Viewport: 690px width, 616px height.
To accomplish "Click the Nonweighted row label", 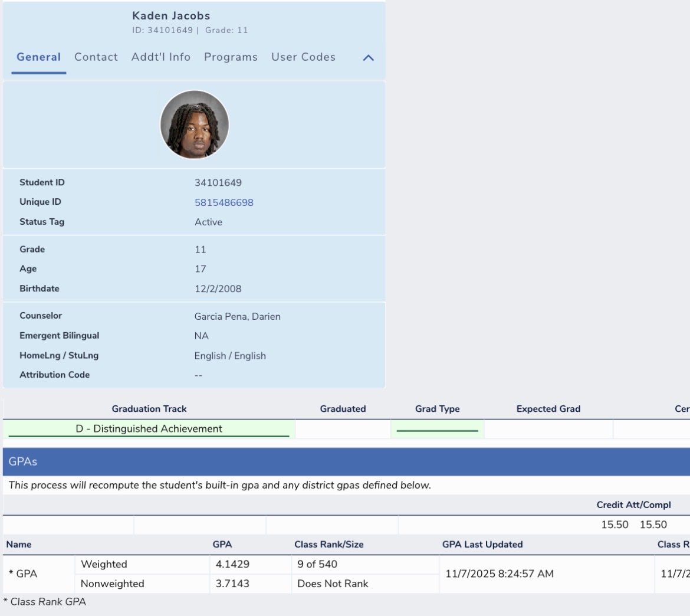I will pyautogui.click(x=112, y=584).
